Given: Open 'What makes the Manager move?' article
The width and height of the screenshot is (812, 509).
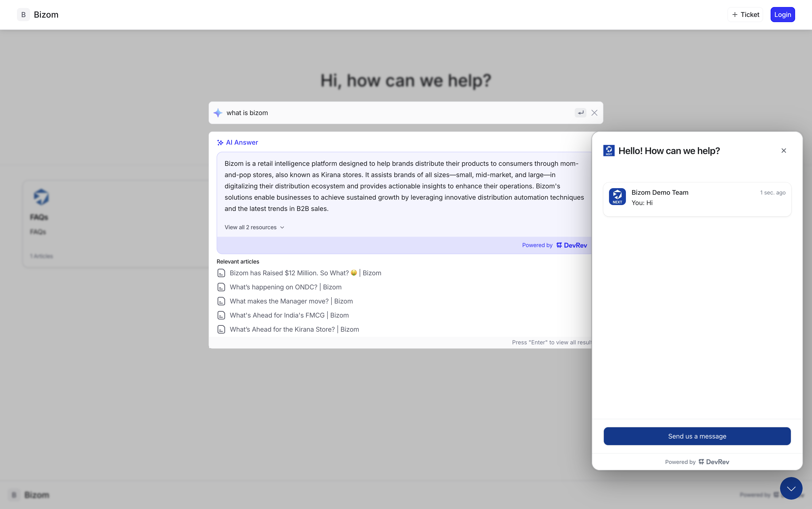Looking at the screenshot, I should click(291, 301).
